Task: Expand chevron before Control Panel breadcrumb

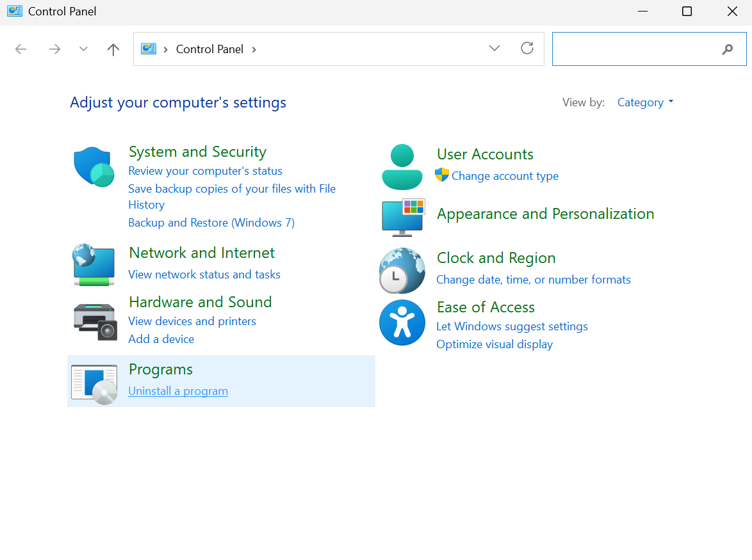Action: click(x=165, y=49)
